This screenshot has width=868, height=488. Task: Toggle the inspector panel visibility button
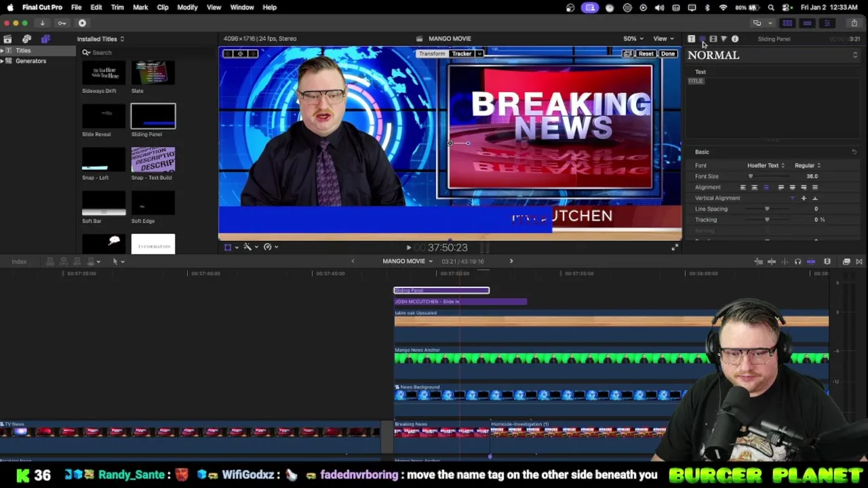click(827, 23)
